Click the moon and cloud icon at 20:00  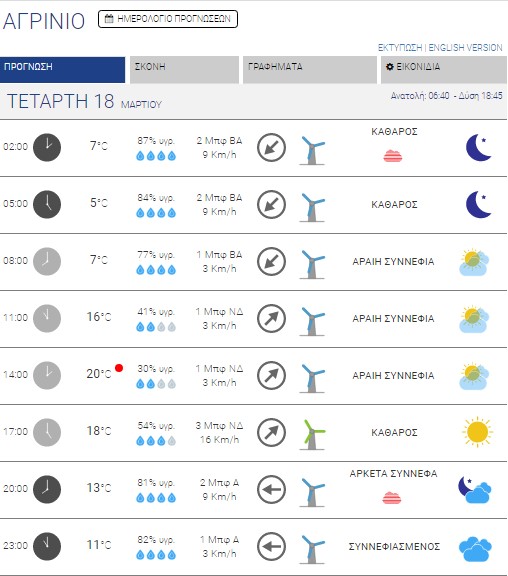coord(475,490)
